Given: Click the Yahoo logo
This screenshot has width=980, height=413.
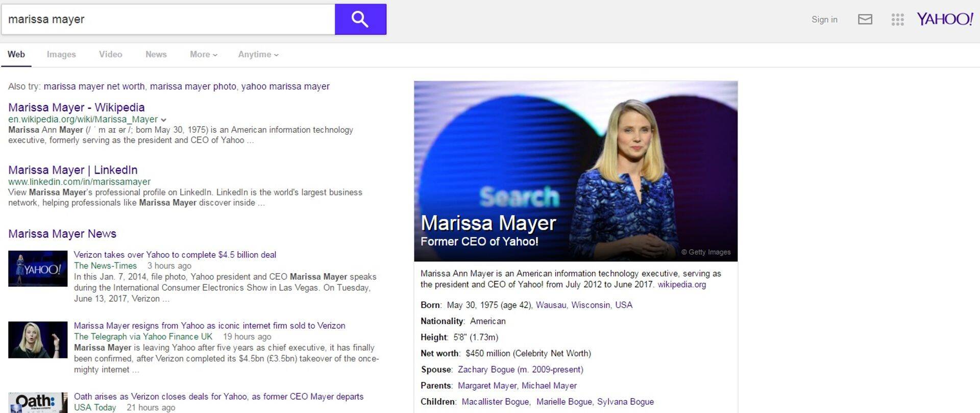Looking at the screenshot, I should 944,19.
